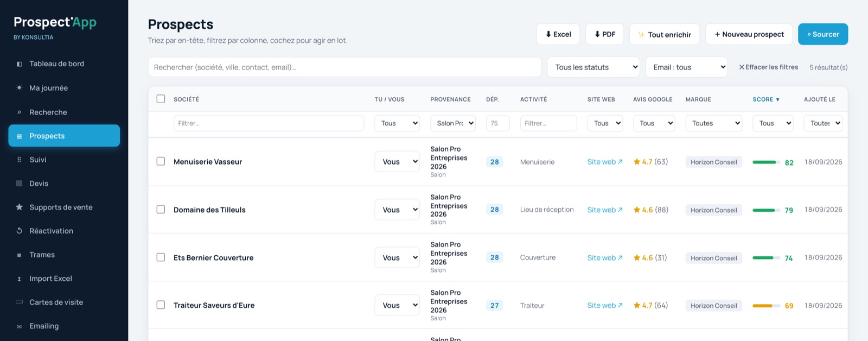Tick the Ets Bernier Couverture checkbox
868x341 pixels.
point(161,257)
